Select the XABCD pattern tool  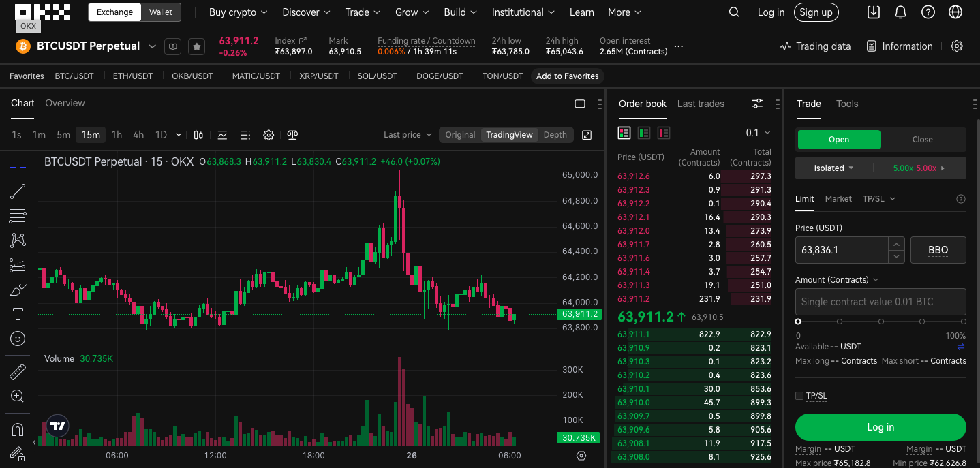(x=18, y=240)
